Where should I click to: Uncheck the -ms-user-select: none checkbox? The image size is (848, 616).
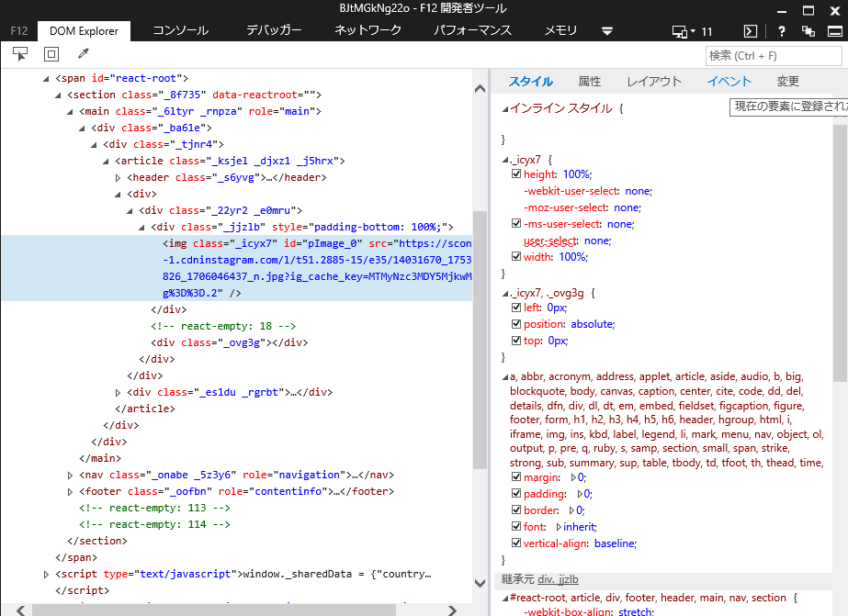pos(516,224)
